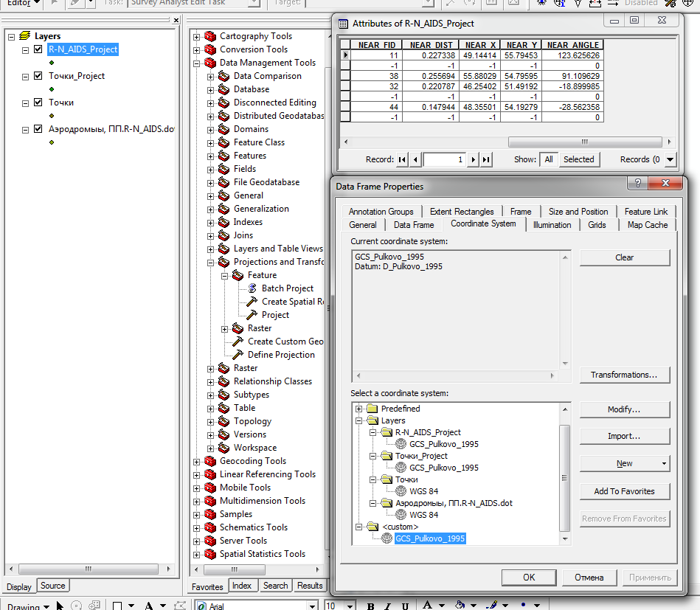Switch to the Data Frame tab
Image resolution: width=700 pixels, height=610 pixels.
tap(413, 225)
